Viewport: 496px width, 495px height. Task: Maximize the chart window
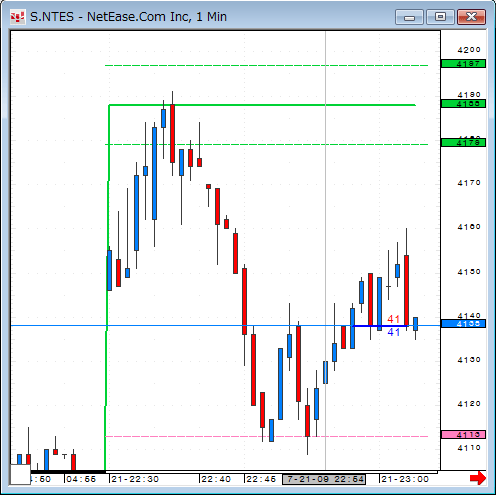[x=440, y=17]
